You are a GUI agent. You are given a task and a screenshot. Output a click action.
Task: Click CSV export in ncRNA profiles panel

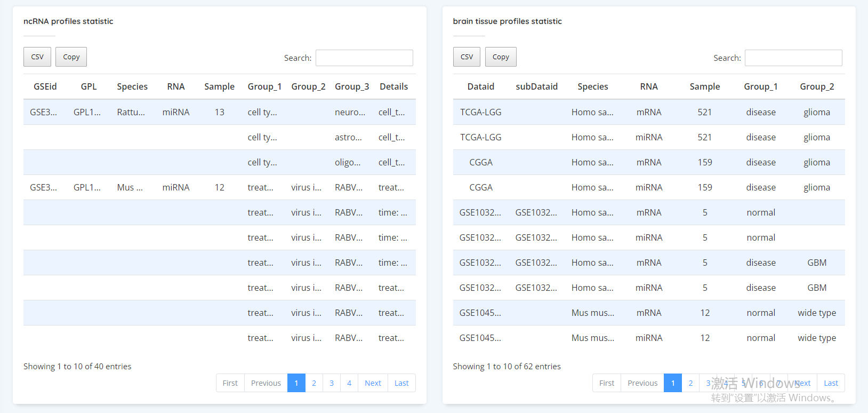tap(37, 57)
